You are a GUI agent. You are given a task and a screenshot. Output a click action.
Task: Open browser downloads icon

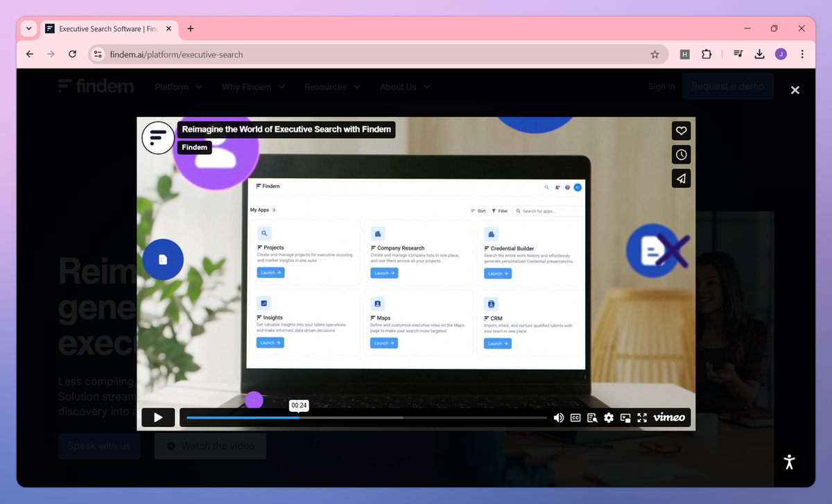coord(759,54)
